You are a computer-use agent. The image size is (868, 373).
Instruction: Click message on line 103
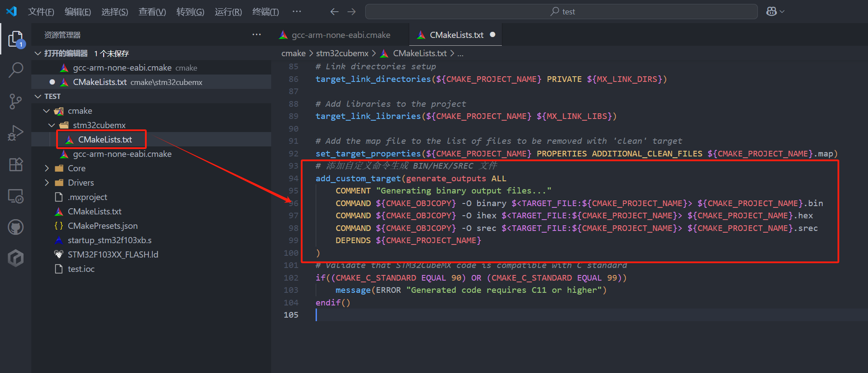click(353, 290)
